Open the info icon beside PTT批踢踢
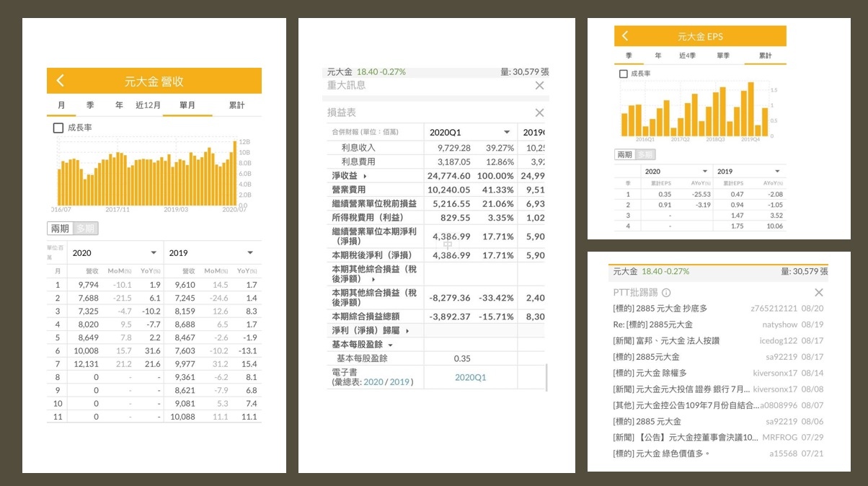This screenshot has width=868, height=486. pos(666,293)
